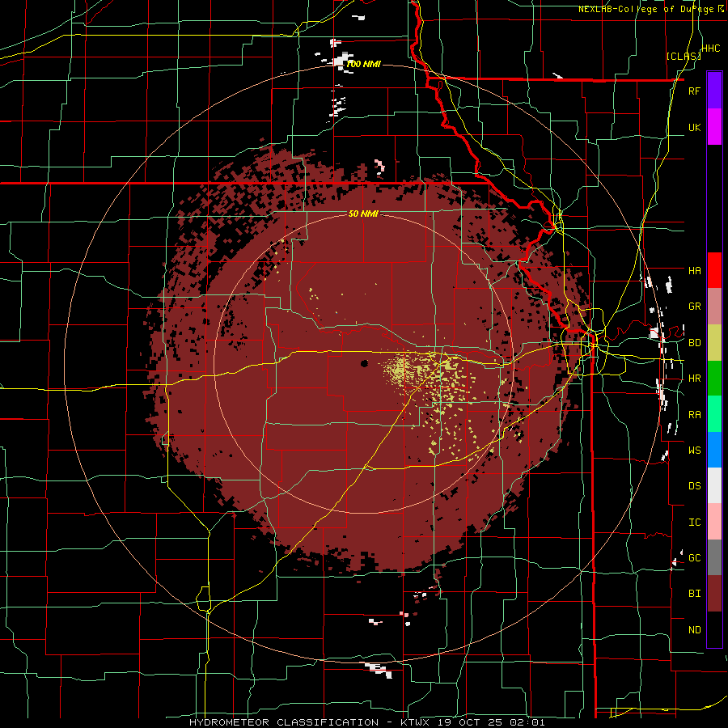The width and height of the screenshot is (728, 728).
Task: Click the UK magenta legend swatch
Action: click(714, 127)
